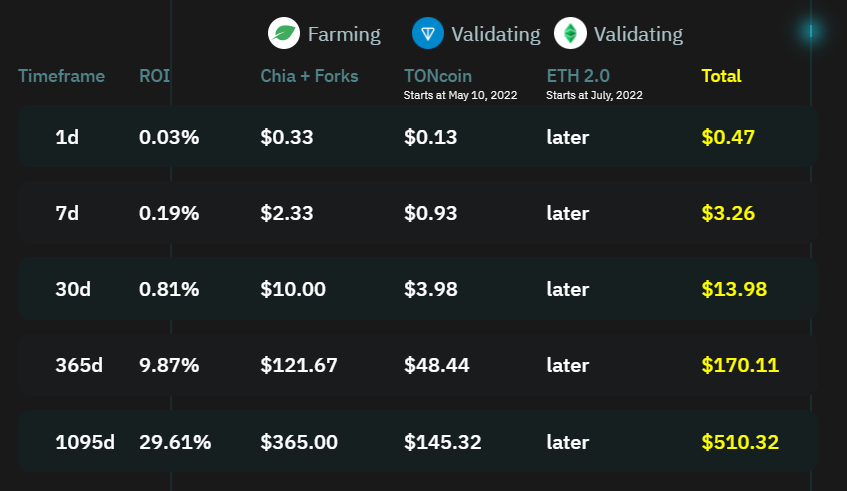Select Validating label beside the Ethereum icon
Screen dimensions: 847x491
click(638, 34)
